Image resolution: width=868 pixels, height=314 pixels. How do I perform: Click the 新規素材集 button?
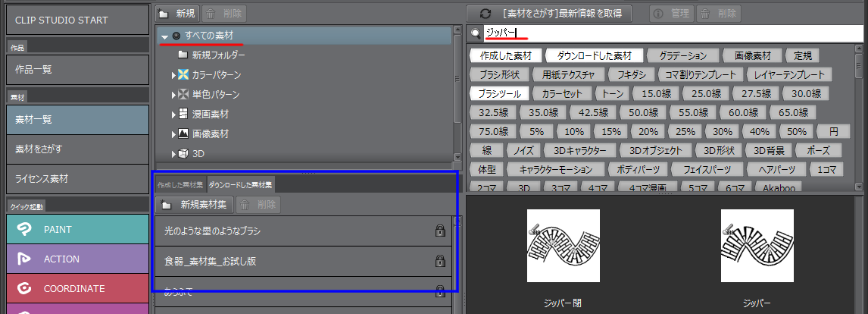click(195, 205)
